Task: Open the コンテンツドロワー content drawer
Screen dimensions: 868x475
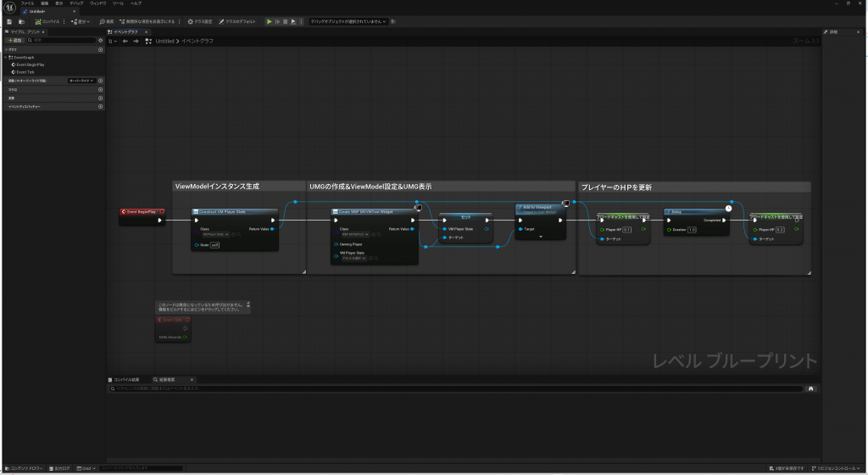Action: pos(25,468)
